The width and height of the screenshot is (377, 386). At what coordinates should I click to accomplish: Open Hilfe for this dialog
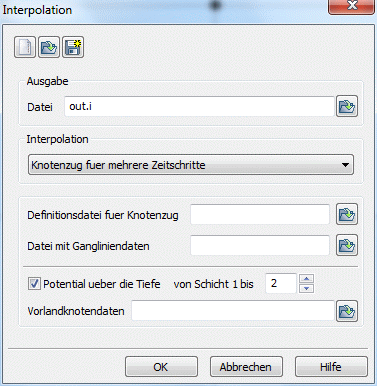331,367
